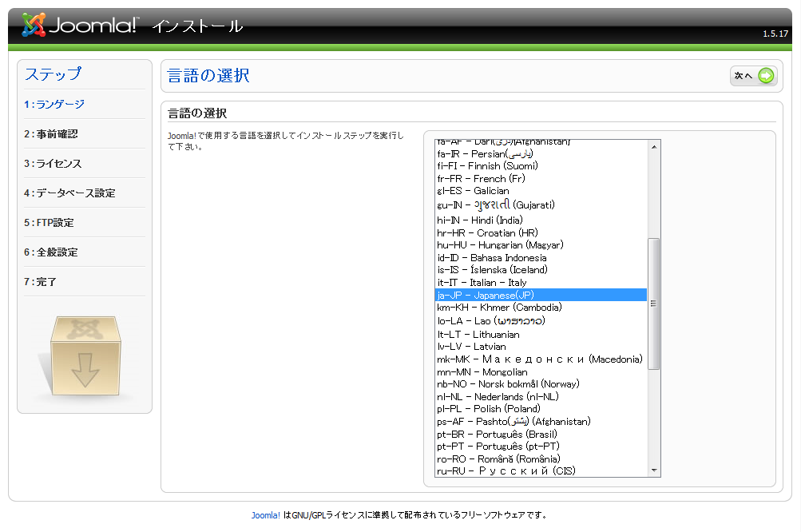
Task: Open step 7:完了 in the sidebar
Action: (x=40, y=282)
